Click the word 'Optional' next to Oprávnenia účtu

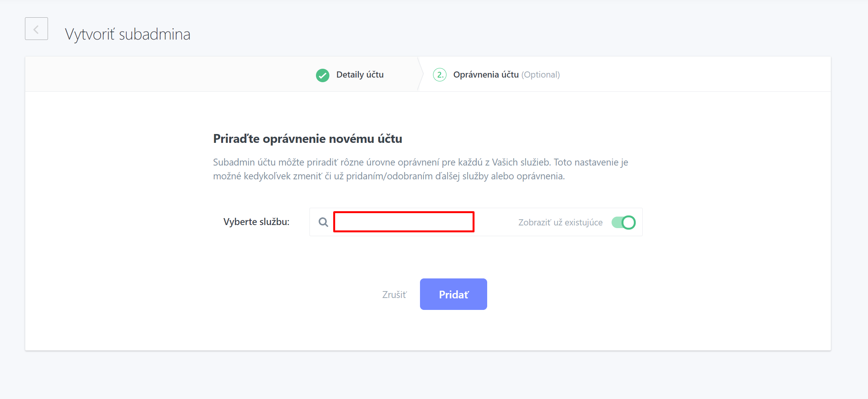[x=541, y=75]
